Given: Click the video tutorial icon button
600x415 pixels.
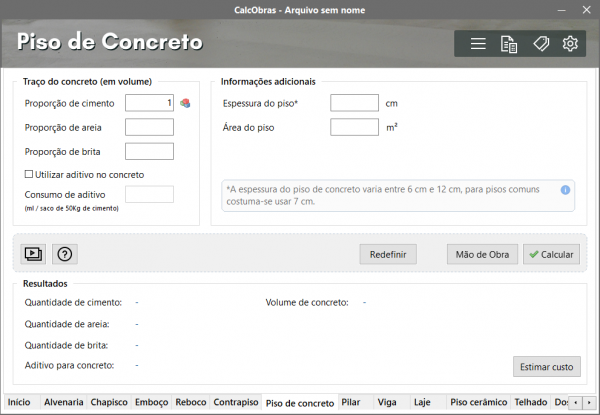Looking at the screenshot, I should coord(34,254).
